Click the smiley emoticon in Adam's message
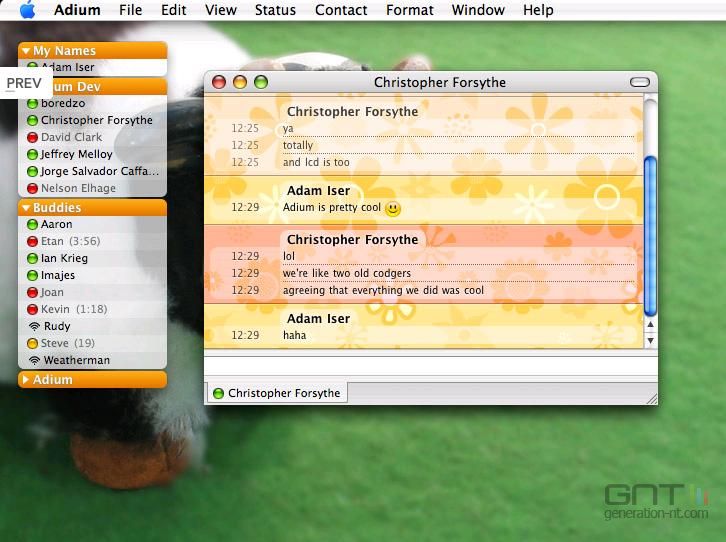This screenshot has width=726, height=542. [393, 209]
